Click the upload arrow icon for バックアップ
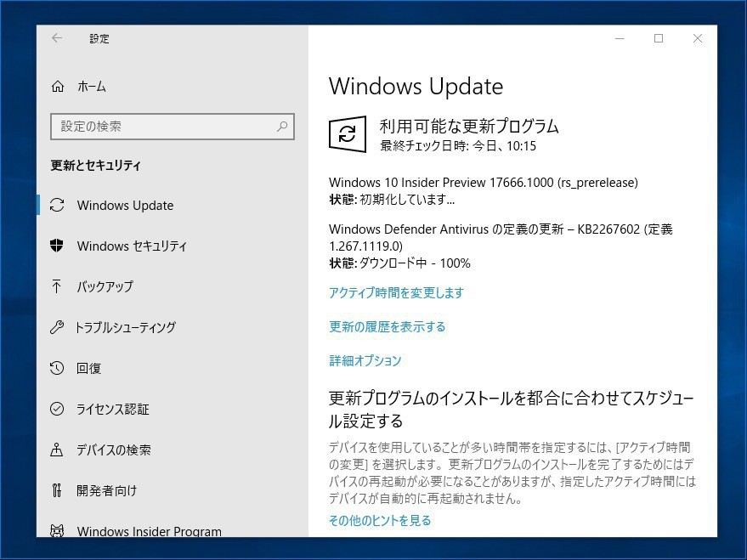Screen dimensions: 747x560 tap(57, 286)
